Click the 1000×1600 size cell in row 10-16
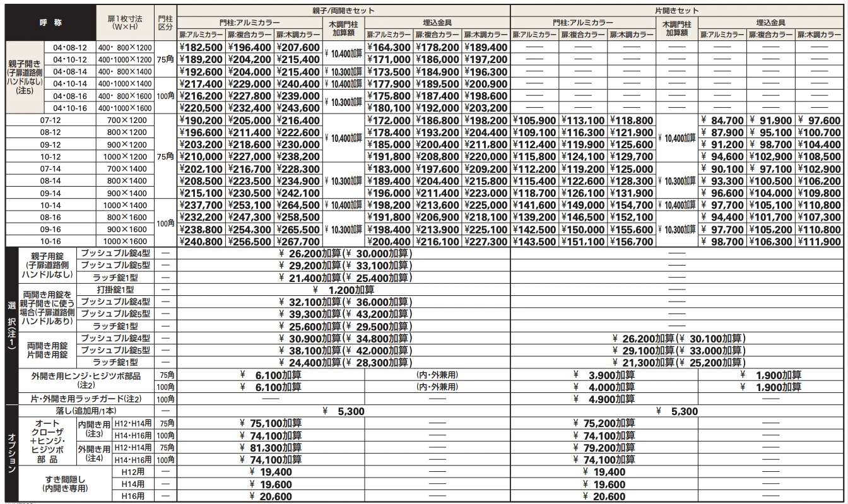The height and width of the screenshot is (504, 848). click(x=126, y=242)
